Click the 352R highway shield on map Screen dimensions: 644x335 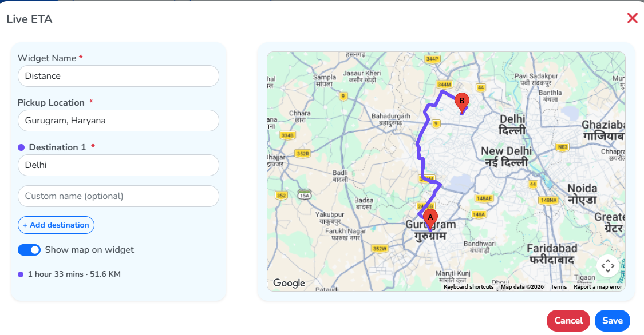coord(303,154)
